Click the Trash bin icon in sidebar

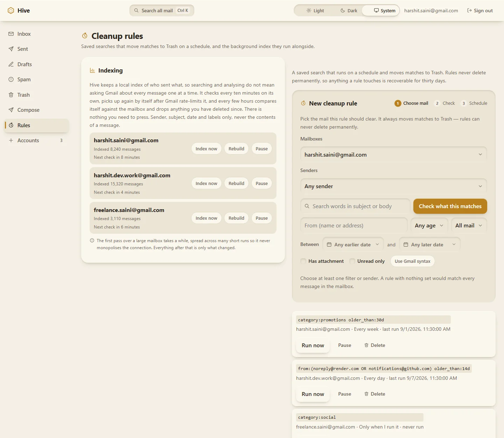pos(11,95)
